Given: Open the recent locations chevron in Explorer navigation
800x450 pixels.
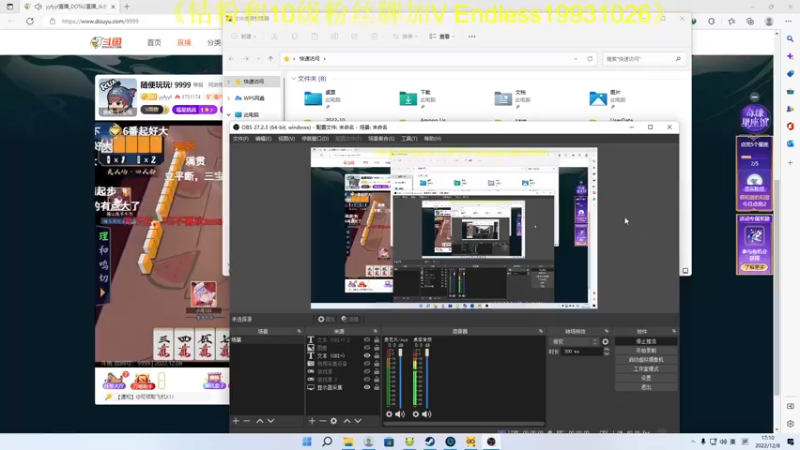Looking at the screenshot, I should point(259,59).
